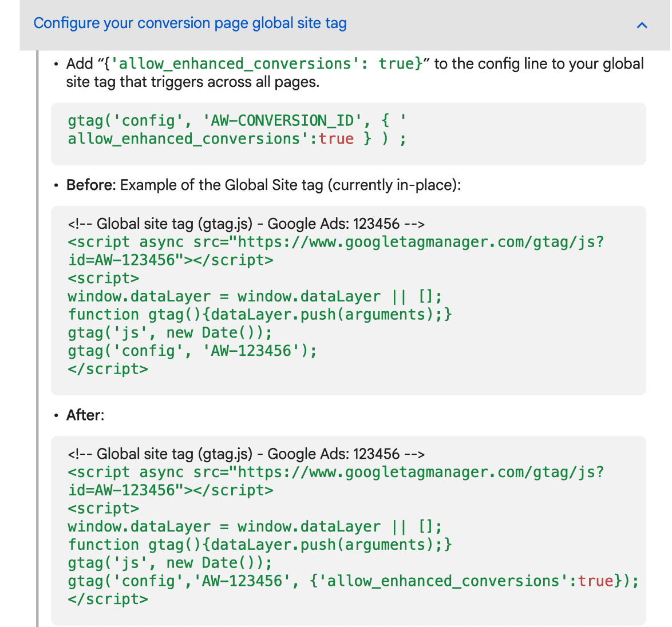Click the HTML comment line in the Before code block
672x627 pixels.
[x=246, y=224]
